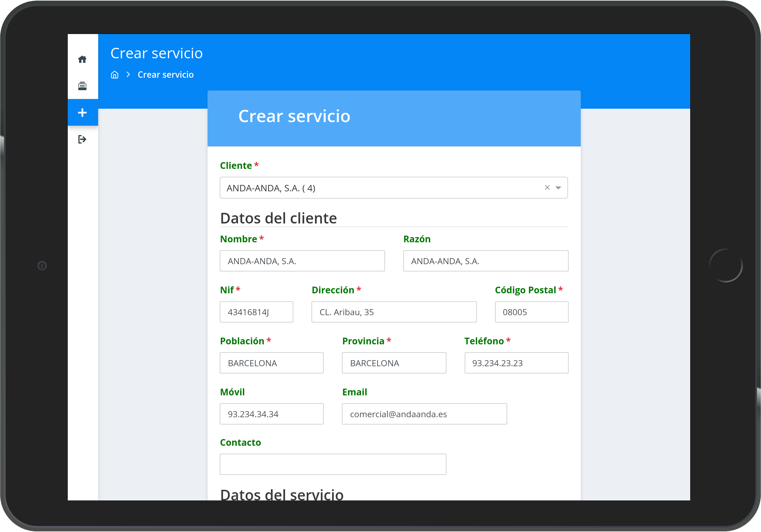Click the Código Postal field 08005
This screenshot has width=761, height=532.
(x=531, y=312)
